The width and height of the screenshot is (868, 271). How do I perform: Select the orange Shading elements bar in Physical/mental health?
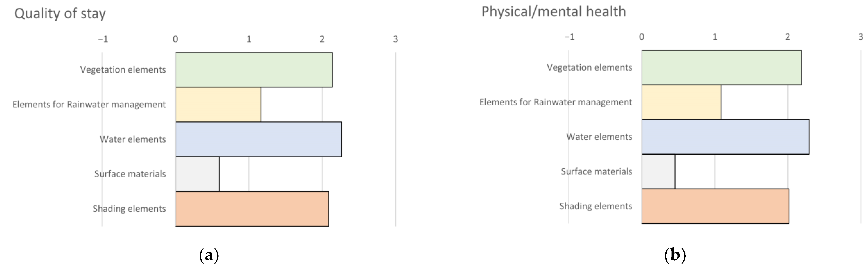tap(715, 206)
